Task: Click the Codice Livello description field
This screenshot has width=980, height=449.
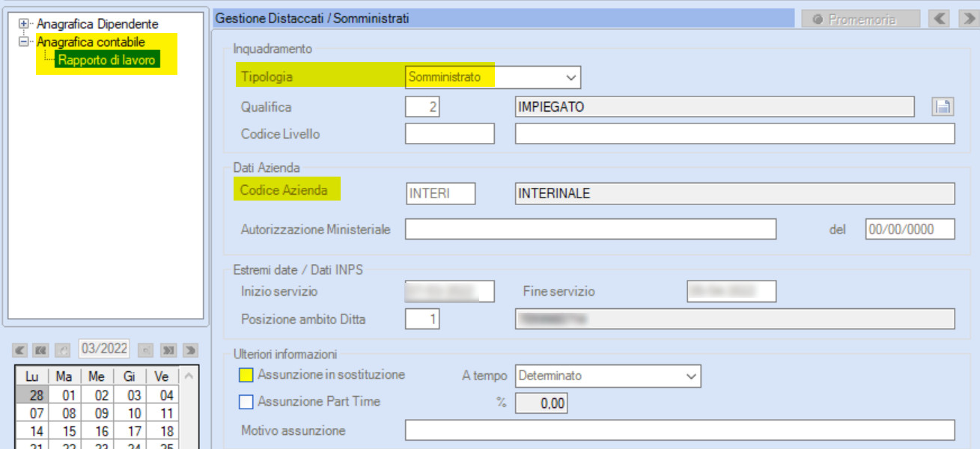Action: coord(735,134)
